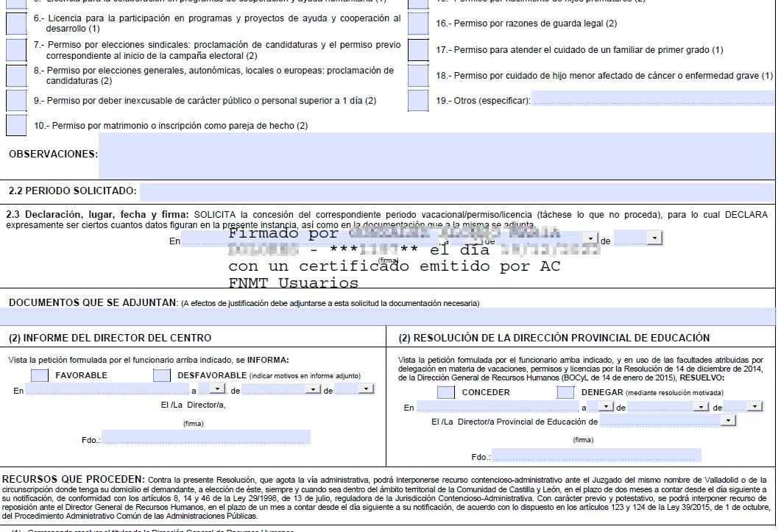Open year dropdown in Resolución date line
The image size is (781, 532).
[755, 406]
